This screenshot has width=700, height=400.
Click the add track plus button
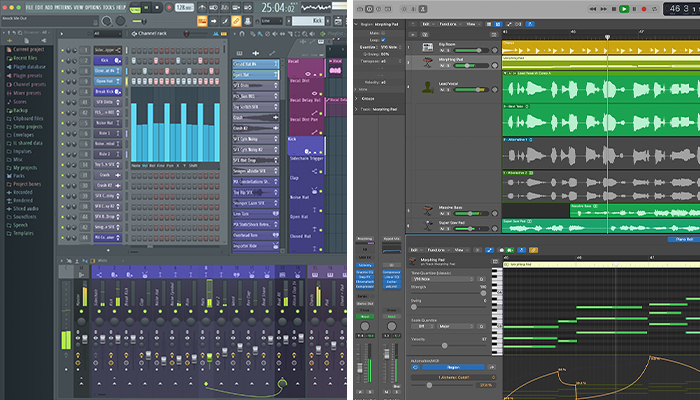pos(413,34)
